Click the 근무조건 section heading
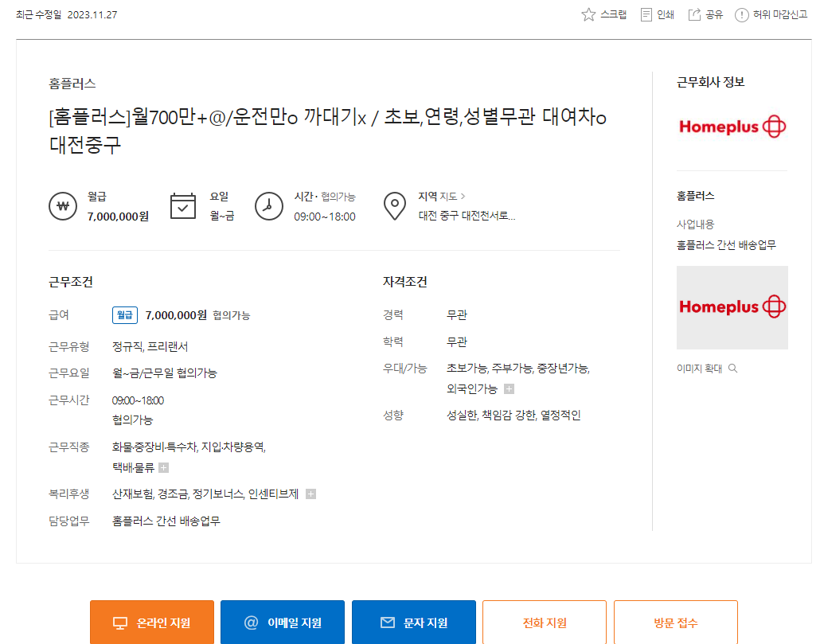Screen dimensions: 820x644 [71, 282]
